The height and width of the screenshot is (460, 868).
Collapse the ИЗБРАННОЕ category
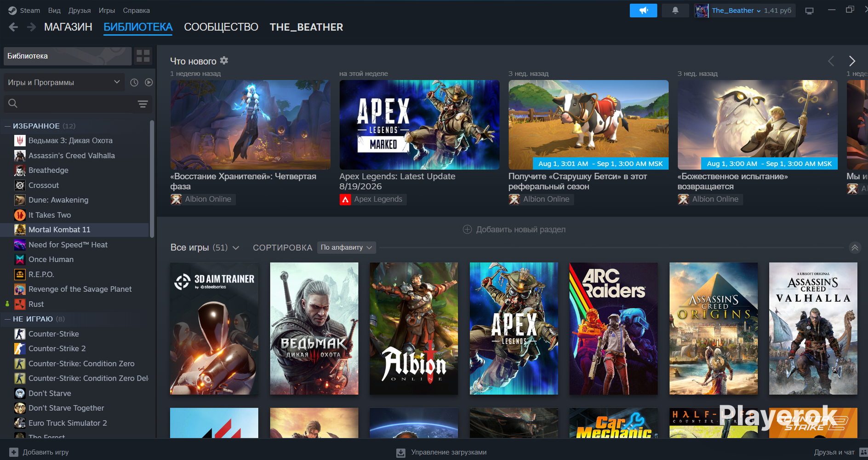click(7, 126)
